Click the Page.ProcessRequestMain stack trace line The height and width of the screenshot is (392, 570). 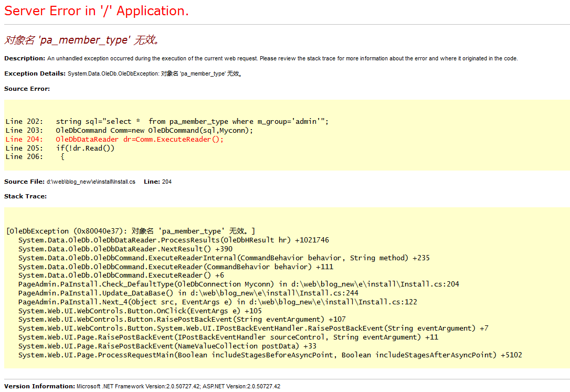tap(270, 355)
